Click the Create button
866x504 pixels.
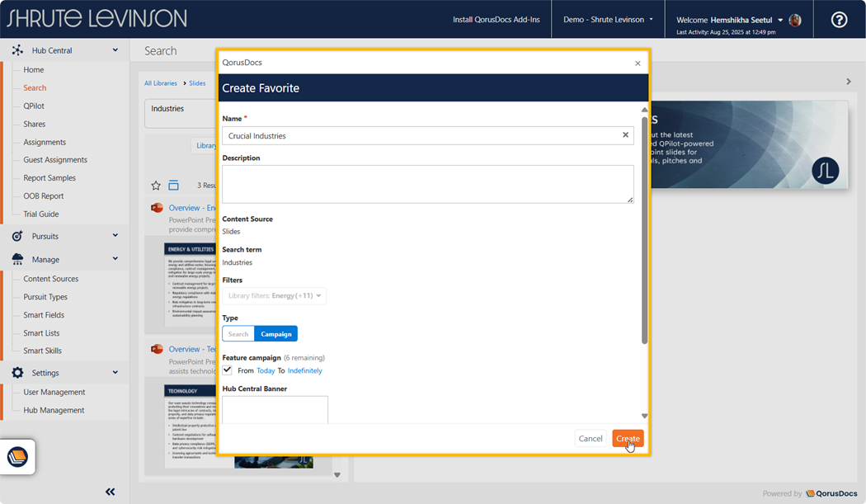[628, 439]
